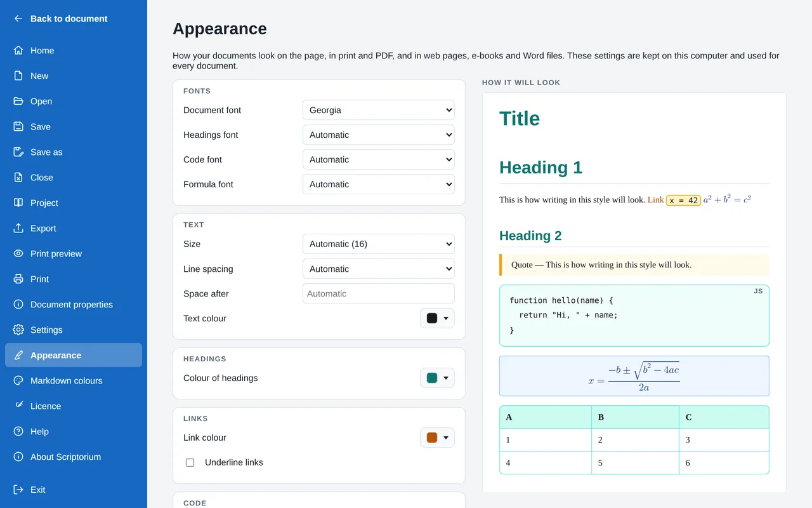Image resolution: width=812 pixels, height=508 pixels.
Task: Click the Save as icon
Action: coord(18,152)
